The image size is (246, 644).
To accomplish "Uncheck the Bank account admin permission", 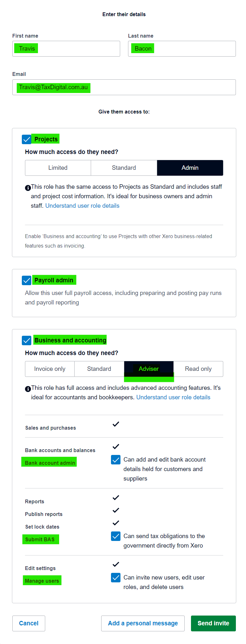I will coord(116,460).
